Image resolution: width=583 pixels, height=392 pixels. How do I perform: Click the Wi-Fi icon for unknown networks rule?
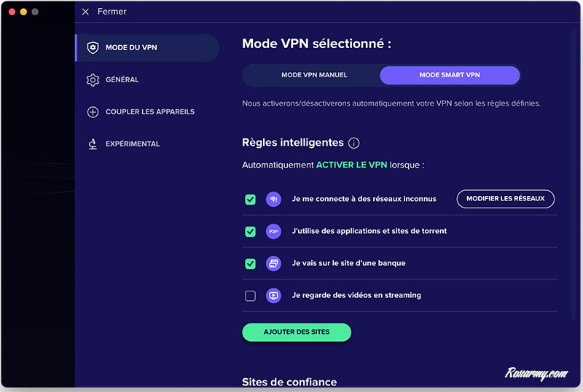273,199
